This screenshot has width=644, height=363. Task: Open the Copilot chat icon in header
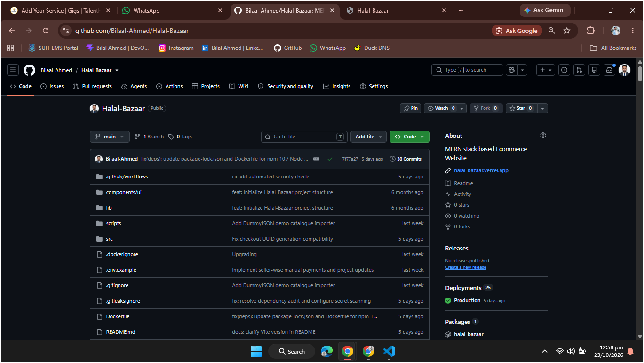click(511, 70)
